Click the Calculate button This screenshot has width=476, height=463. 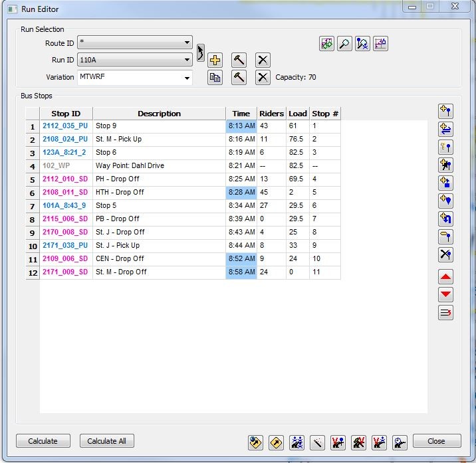[43, 441]
